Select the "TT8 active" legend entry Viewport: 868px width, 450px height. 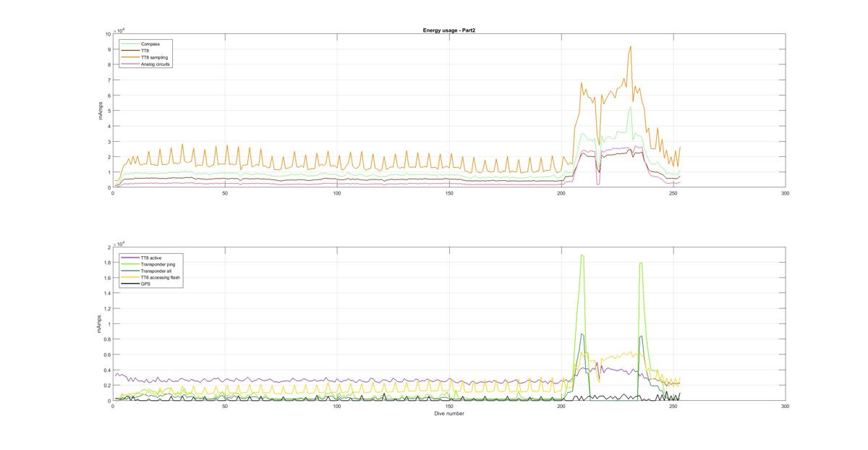(x=143, y=258)
